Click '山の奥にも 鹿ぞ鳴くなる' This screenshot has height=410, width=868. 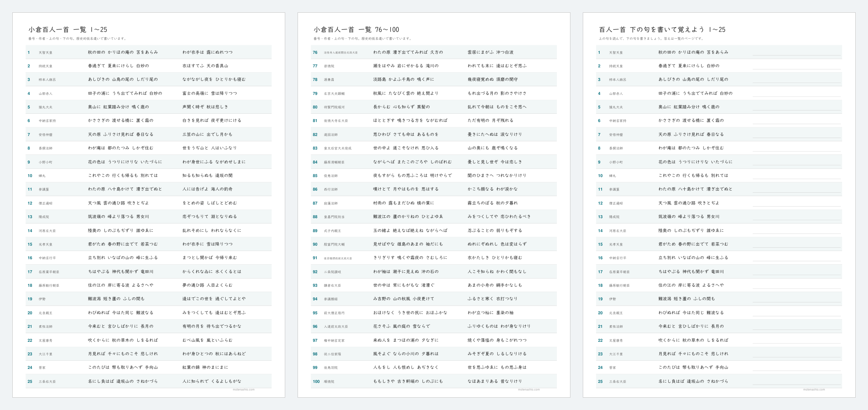pos(492,148)
